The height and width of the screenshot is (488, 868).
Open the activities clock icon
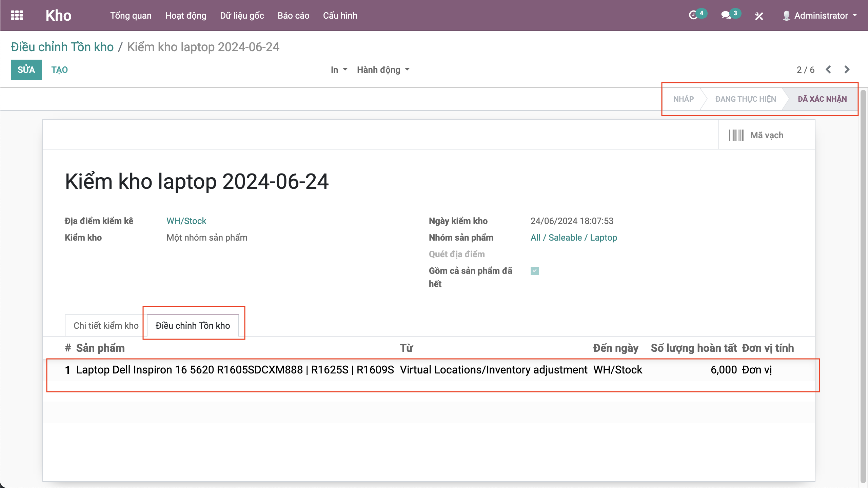click(x=693, y=16)
